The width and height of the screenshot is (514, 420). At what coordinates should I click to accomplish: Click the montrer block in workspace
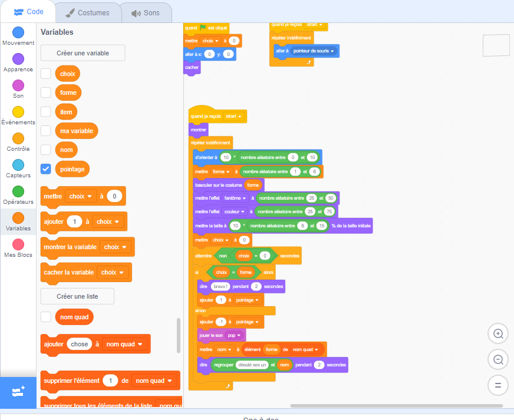pyautogui.click(x=198, y=130)
